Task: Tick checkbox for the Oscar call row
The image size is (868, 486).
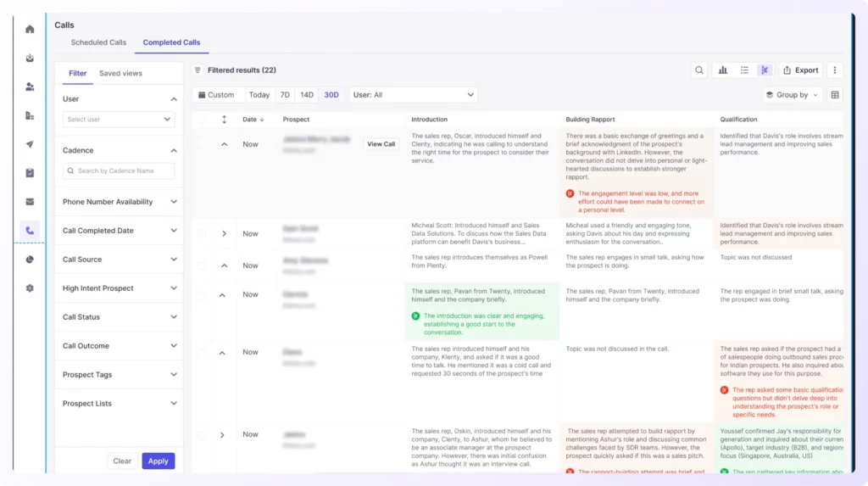Action: pos(202,143)
